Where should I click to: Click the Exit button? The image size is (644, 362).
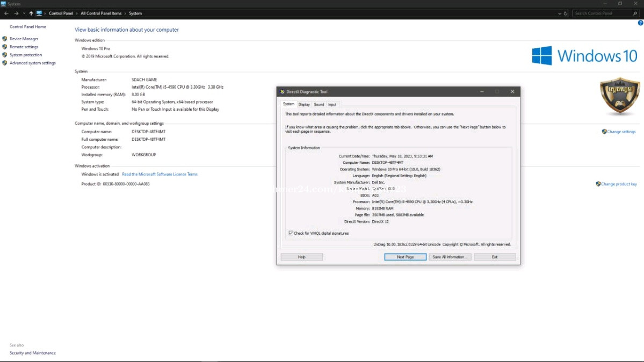click(x=495, y=257)
